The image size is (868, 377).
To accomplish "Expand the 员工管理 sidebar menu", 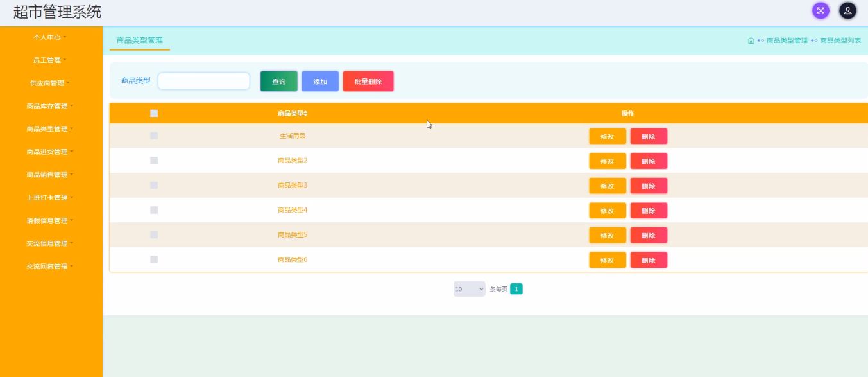I will coord(50,60).
